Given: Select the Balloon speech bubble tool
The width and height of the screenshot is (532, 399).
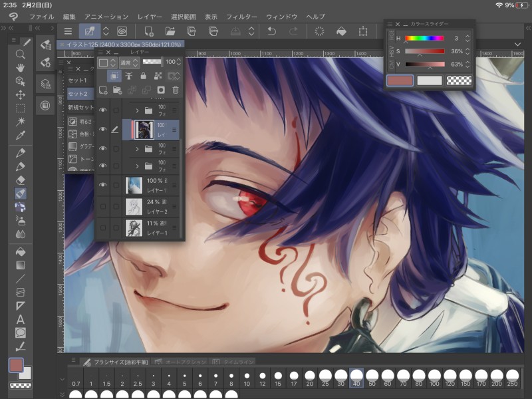Looking at the screenshot, I should click(21, 333).
